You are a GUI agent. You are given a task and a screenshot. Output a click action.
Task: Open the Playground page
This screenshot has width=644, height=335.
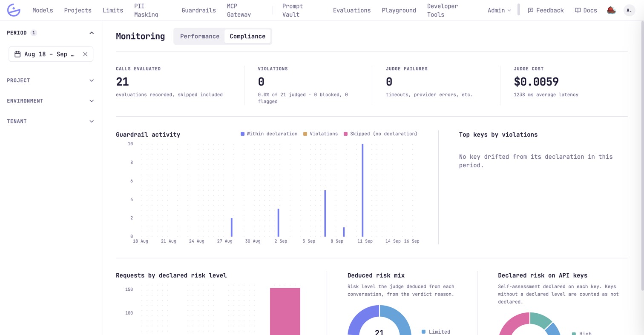click(x=399, y=10)
